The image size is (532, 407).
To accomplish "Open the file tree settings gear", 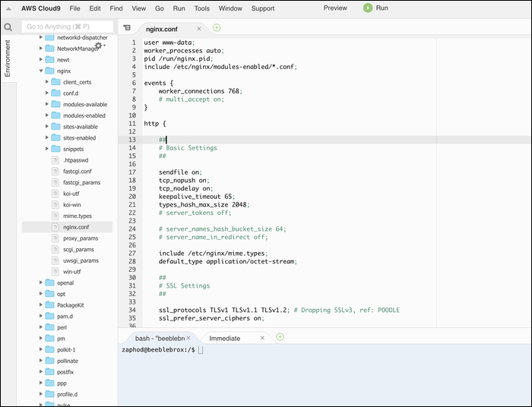I will [98, 46].
